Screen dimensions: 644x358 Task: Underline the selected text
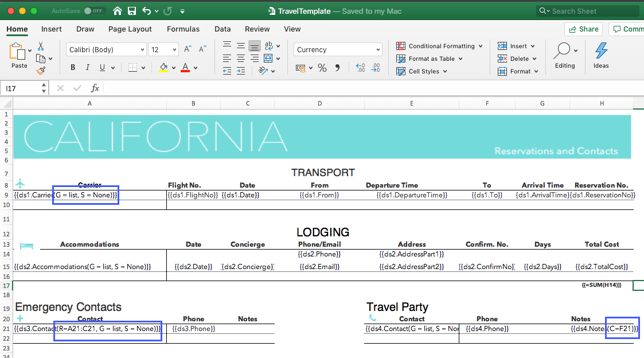tap(102, 67)
